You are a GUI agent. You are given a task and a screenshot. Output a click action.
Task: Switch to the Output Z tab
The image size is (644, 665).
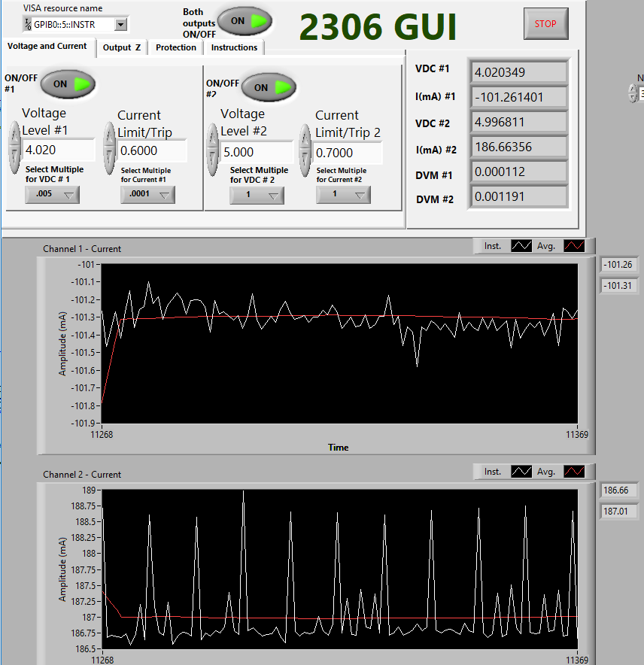(x=122, y=47)
